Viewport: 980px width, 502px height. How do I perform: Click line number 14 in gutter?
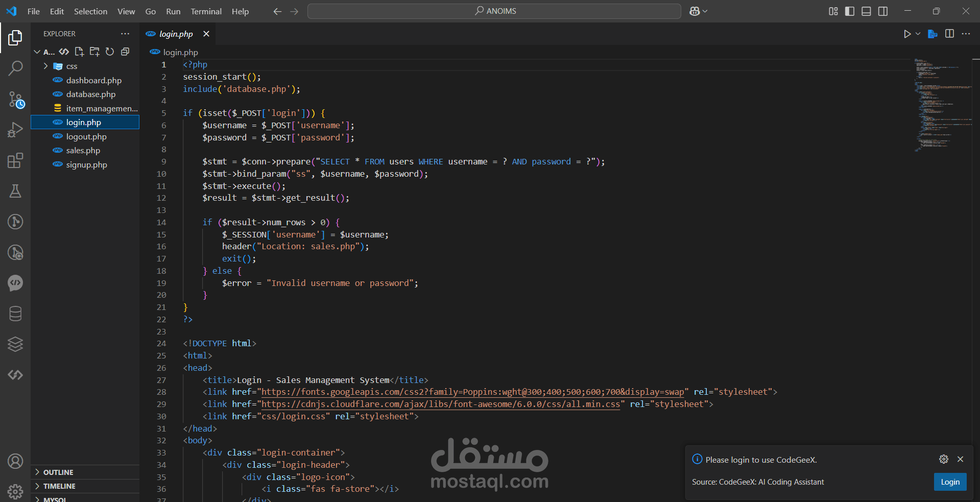coord(161,223)
